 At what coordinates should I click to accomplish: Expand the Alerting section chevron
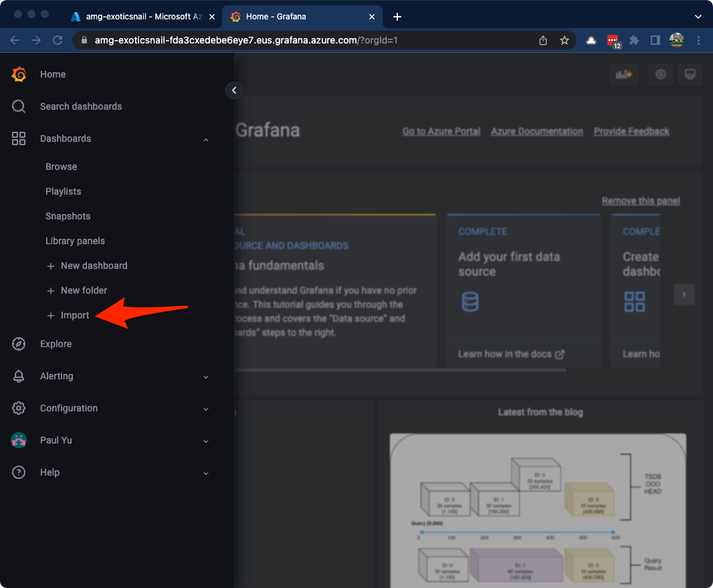tap(206, 377)
